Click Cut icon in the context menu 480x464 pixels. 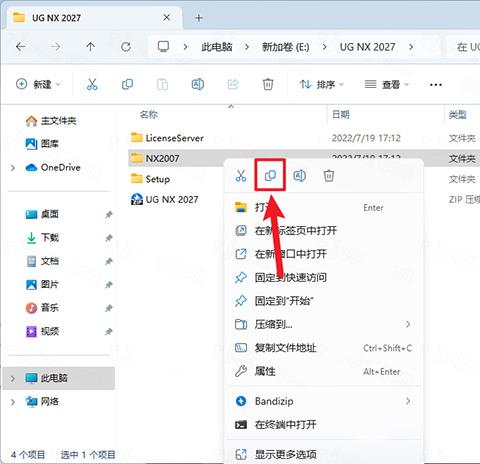[241, 175]
